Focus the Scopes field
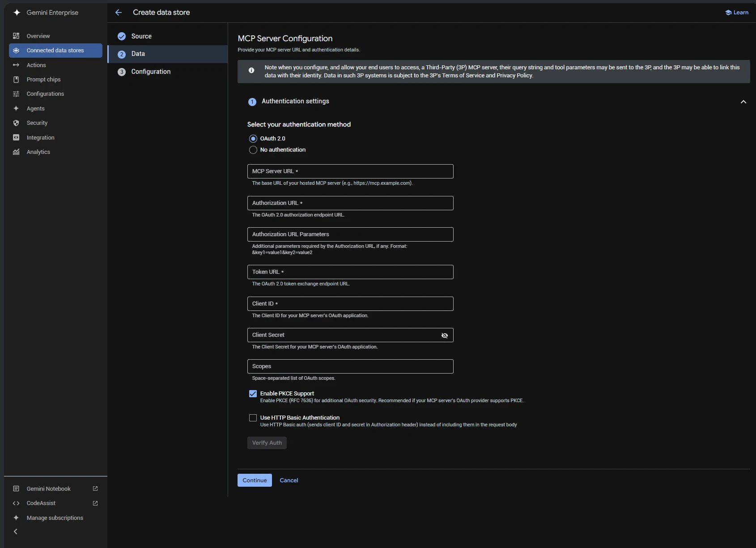This screenshot has height=548, width=756. (350, 366)
